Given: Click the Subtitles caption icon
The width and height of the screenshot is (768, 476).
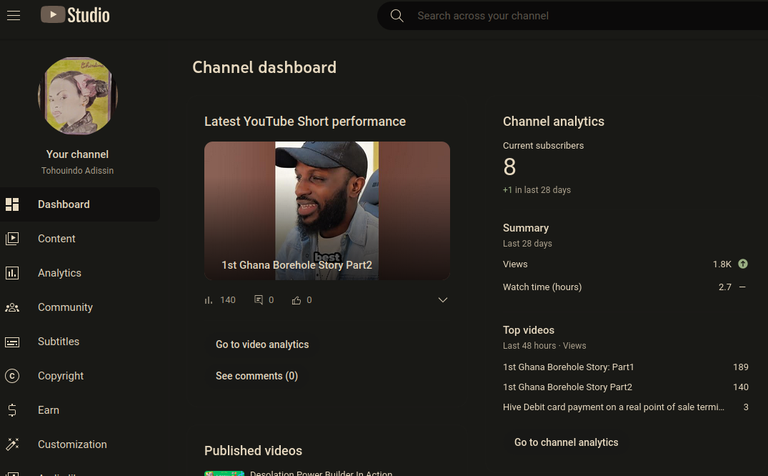Looking at the screenshot, I should [12, 342].
